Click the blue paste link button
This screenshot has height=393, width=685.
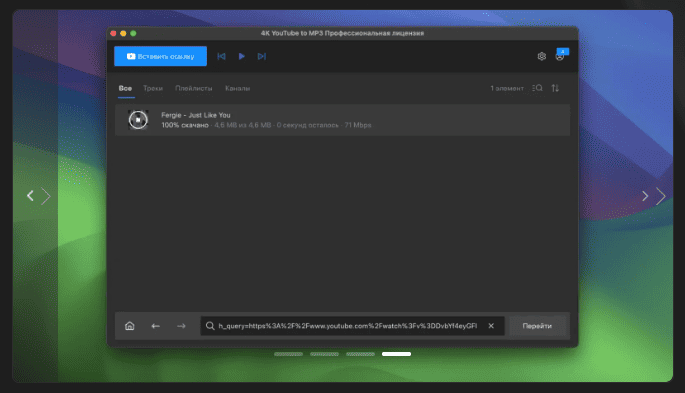160,56
